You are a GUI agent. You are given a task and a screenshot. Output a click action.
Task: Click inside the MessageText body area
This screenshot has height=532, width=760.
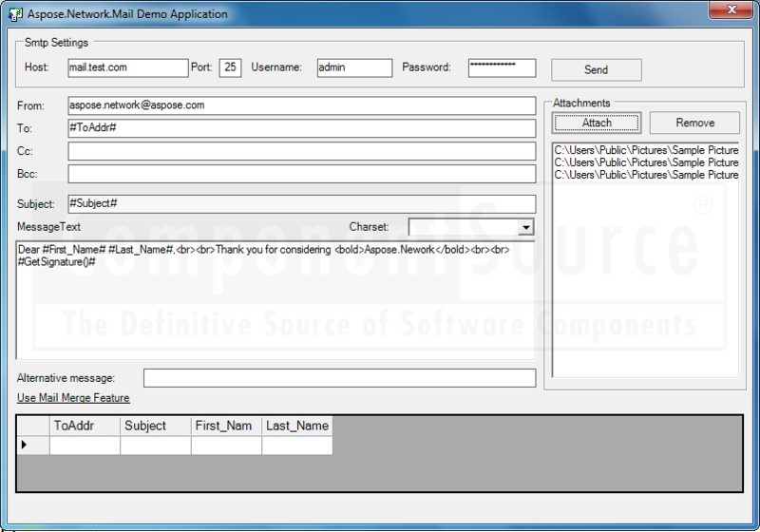point(275,300)
